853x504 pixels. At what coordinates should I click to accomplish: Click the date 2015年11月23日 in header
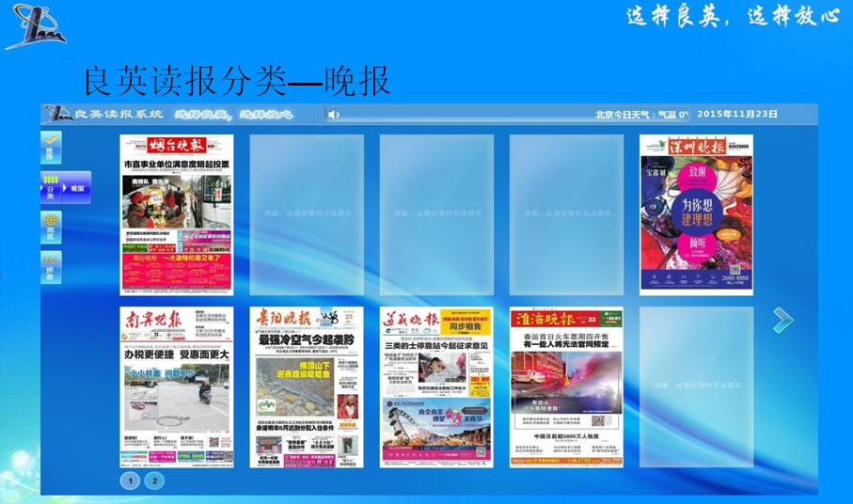click(737, 115)
